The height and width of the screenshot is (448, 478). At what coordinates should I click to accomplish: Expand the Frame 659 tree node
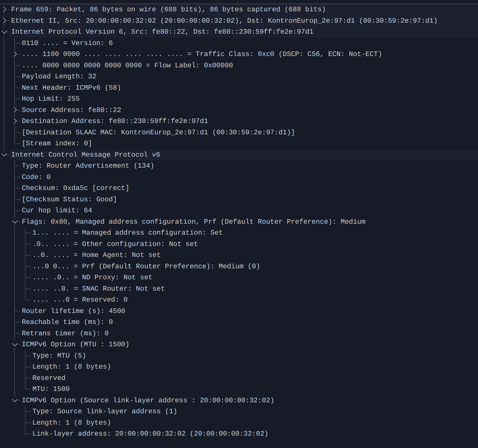point(4,9)
